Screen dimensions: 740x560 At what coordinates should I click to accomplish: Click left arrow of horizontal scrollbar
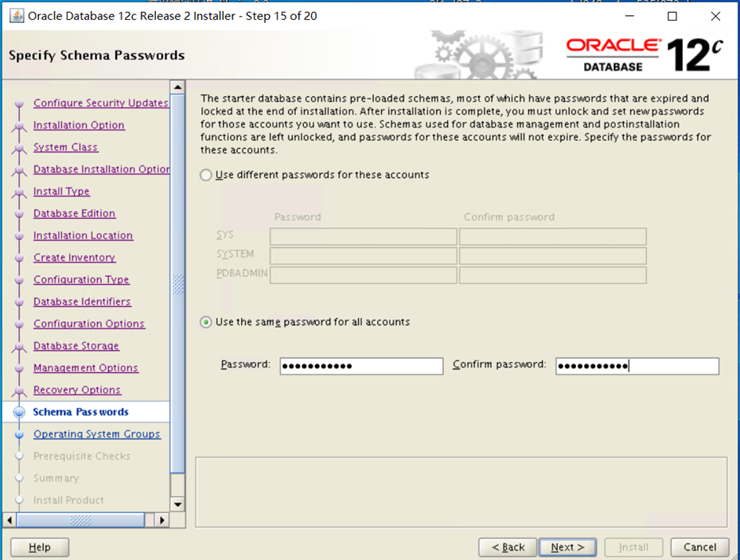(10, 520)
